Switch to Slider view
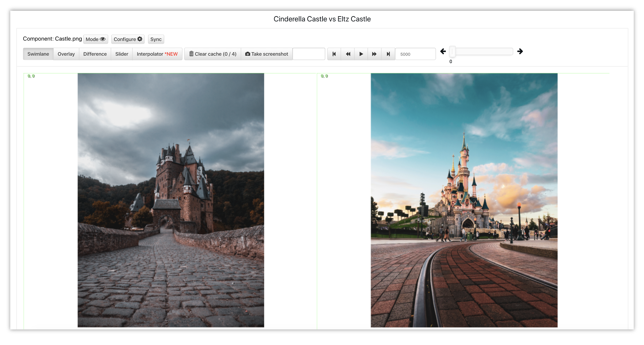Image resolution: width=644 pixels, height=345 pixels. 122,54
